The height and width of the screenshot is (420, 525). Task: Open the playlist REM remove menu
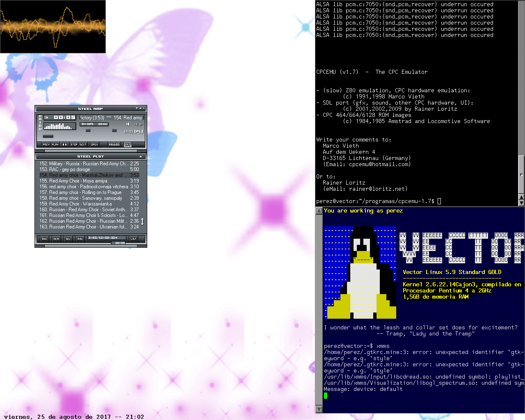[x=56, y=239]
